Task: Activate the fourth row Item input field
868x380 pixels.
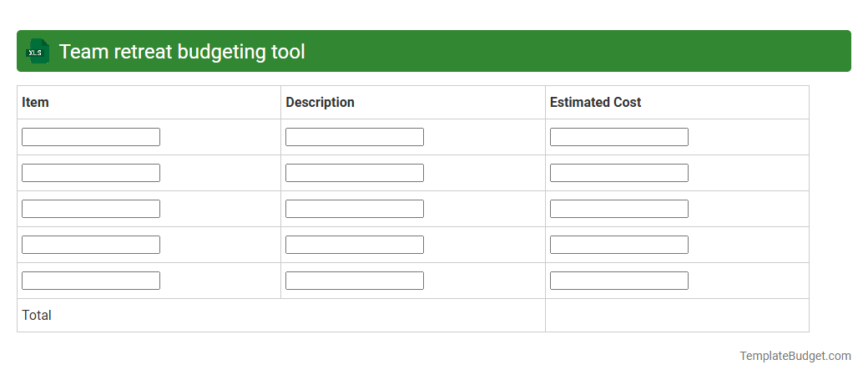Action: 91,245
